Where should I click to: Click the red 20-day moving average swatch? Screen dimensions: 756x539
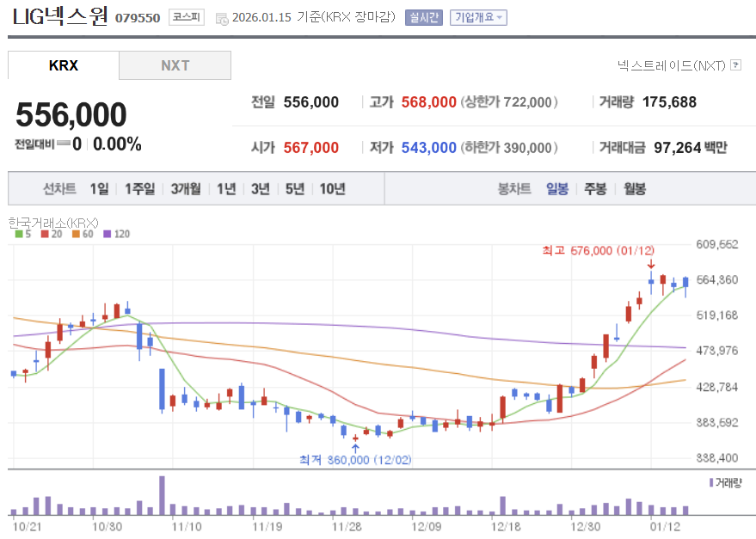coord(45,234)
